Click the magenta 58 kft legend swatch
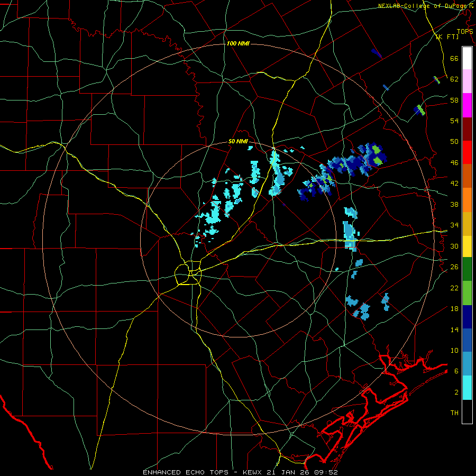 tap(467, 105)
